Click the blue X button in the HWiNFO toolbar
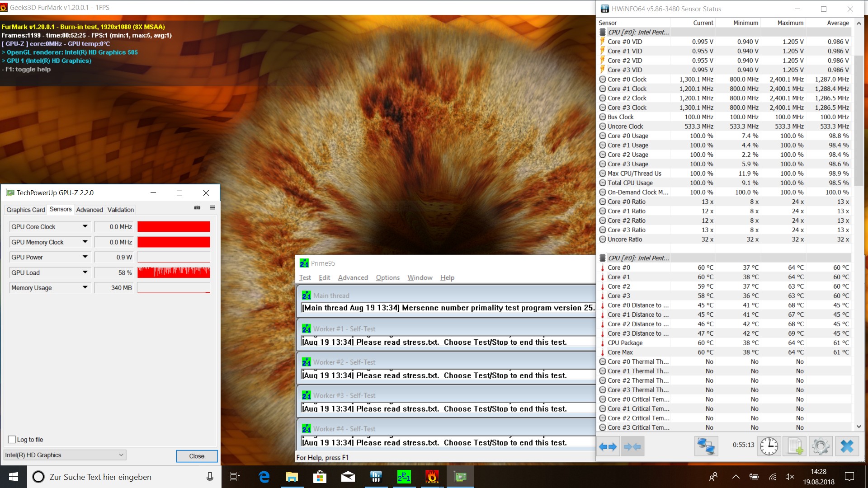The width and height of the screenshot is (868, 488). [x=847, y=446]
